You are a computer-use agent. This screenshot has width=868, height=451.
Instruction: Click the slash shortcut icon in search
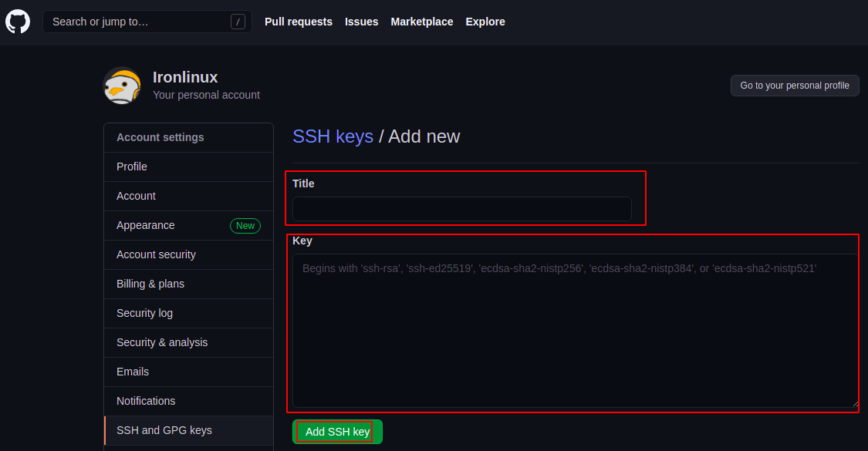click(x=238, y=22)
